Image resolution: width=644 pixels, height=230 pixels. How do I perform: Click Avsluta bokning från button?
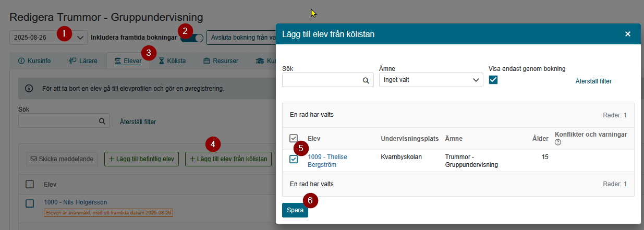(x=241, y=38)
